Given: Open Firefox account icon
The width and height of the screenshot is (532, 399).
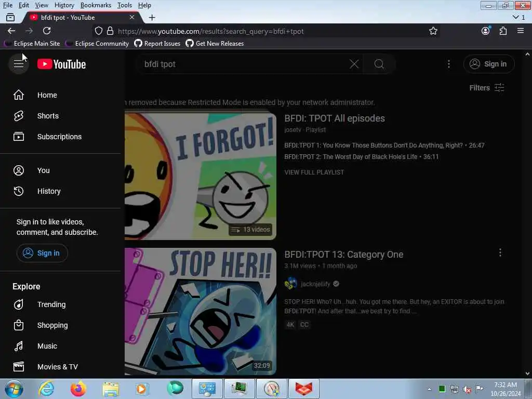Looking at the screenshot, I should point(486,31).
